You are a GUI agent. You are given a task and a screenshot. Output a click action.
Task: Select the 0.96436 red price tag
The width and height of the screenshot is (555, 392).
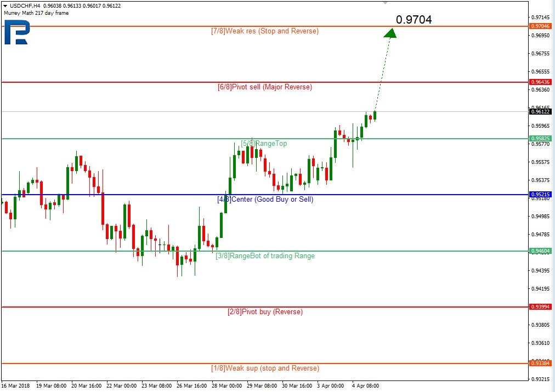(540, 82)
